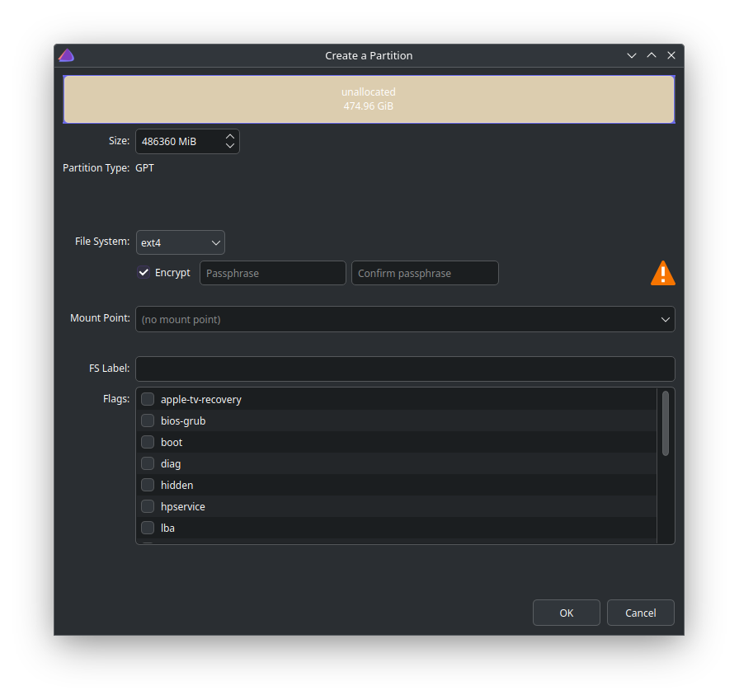739x700 pixels.
Task: Click the Cancel button
Action: [x=641, y=613]
